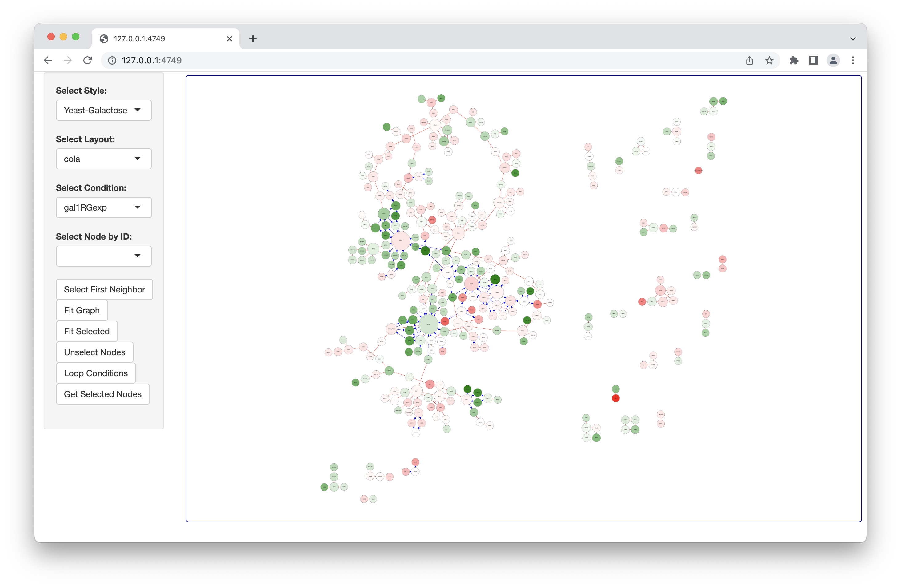Open the gal1RGexp condition dropdown
The image size is (901, 588).
pos(103,207)
